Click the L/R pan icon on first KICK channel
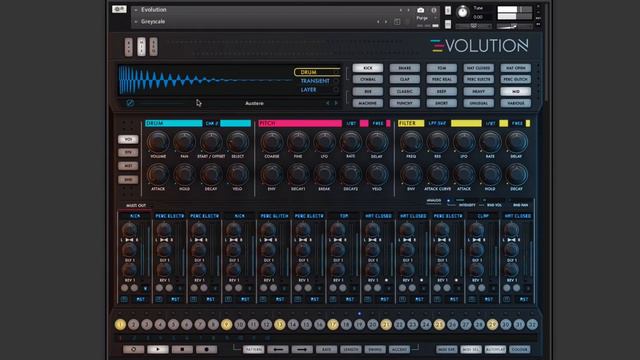640x360 pixels. [129, 240]
